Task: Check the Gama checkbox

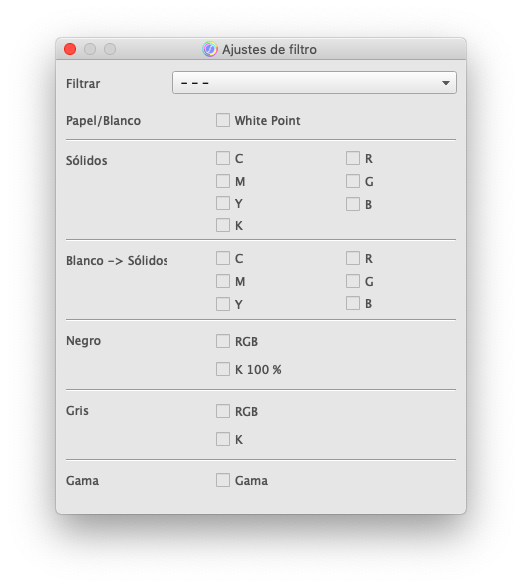Action: point(223,480)
